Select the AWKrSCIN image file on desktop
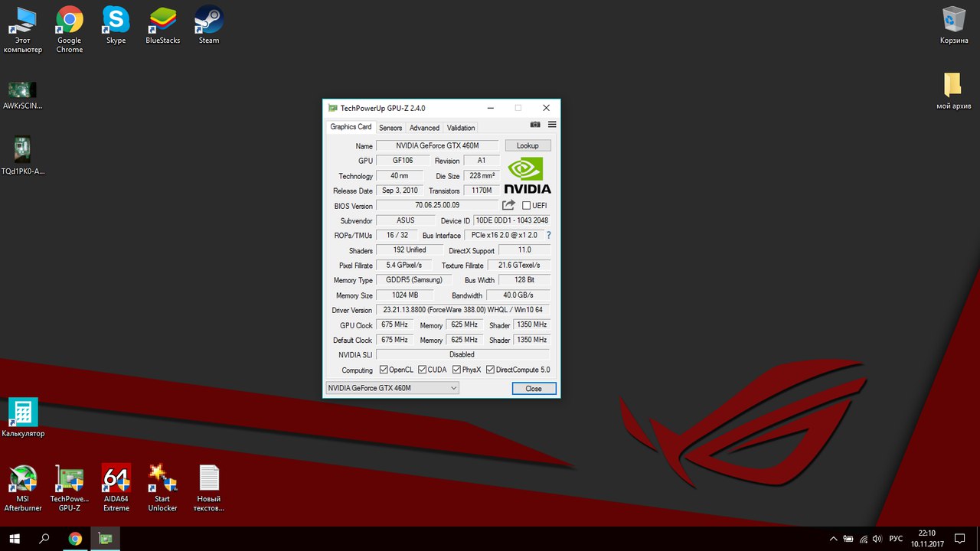The image size is (980, 551). pos(23,95)
